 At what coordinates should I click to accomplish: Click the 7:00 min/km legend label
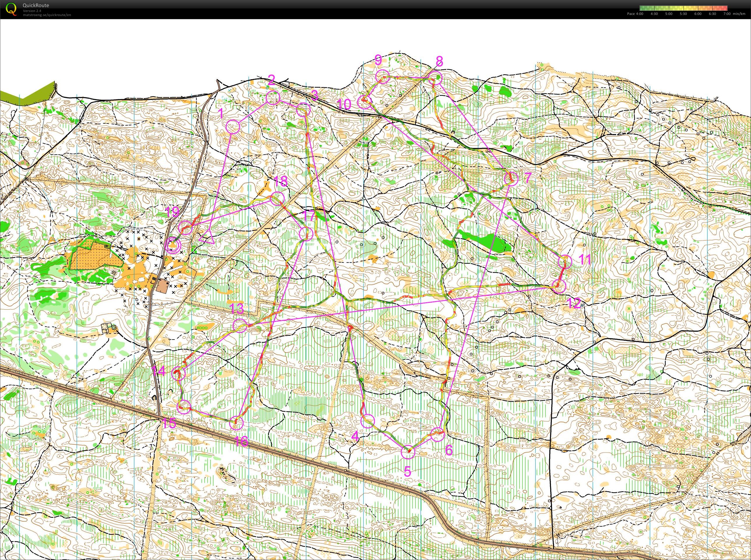734,14
